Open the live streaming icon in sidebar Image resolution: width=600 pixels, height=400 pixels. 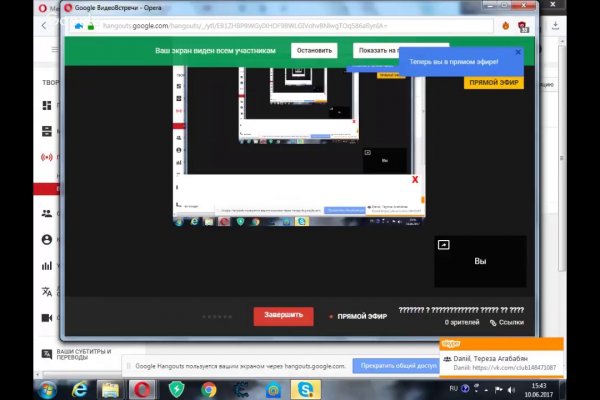[46, 157]
